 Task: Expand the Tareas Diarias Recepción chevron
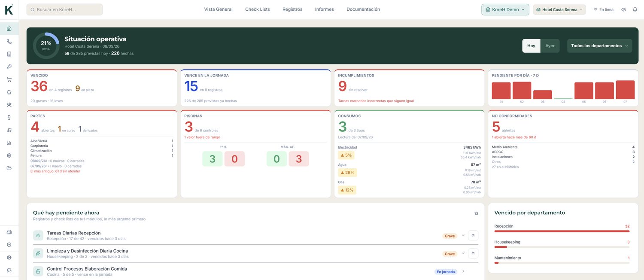tap(463, 235)
